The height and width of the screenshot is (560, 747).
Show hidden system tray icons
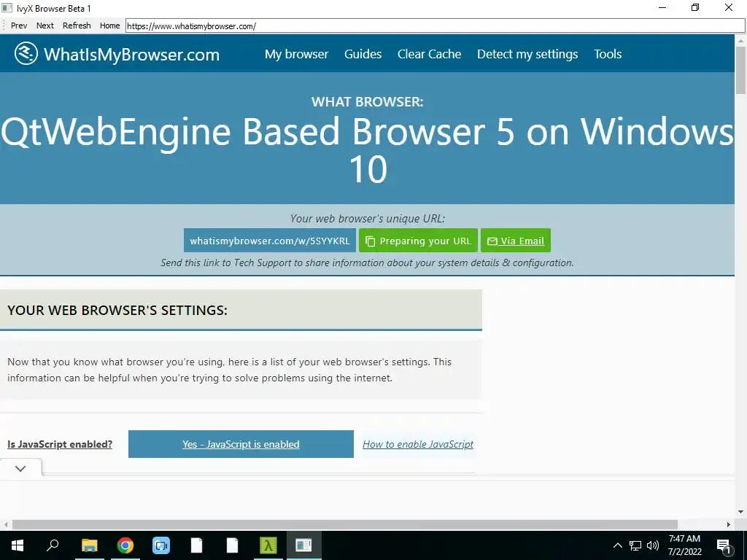point(617,545)
